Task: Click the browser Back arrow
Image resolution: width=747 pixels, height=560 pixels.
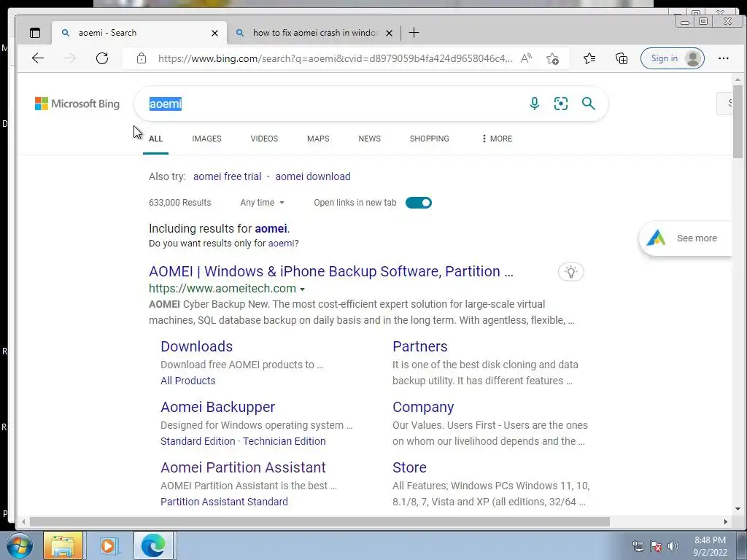Action: coord(38,58)
